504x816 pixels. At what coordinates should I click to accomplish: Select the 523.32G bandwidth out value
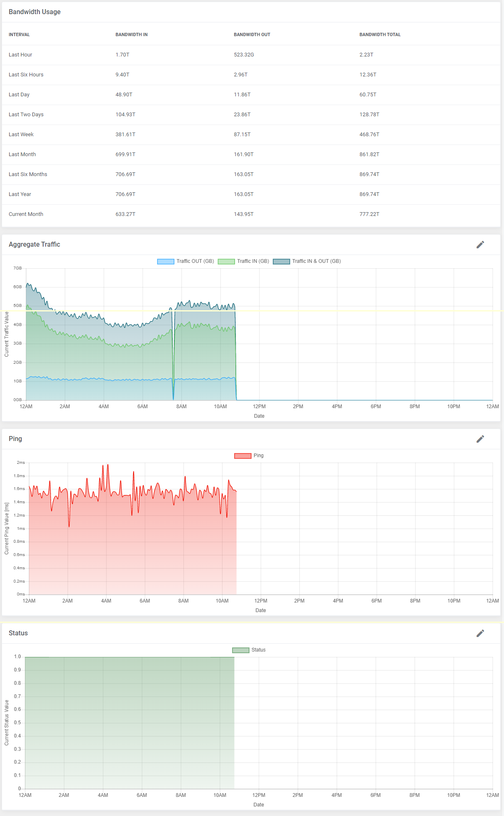pyautogui.click(x=244, y=55)
